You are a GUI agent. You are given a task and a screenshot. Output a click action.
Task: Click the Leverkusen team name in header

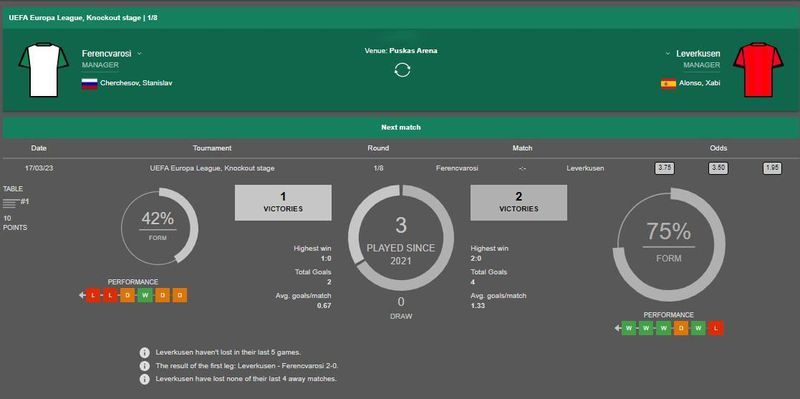click(x=698, y=54)
